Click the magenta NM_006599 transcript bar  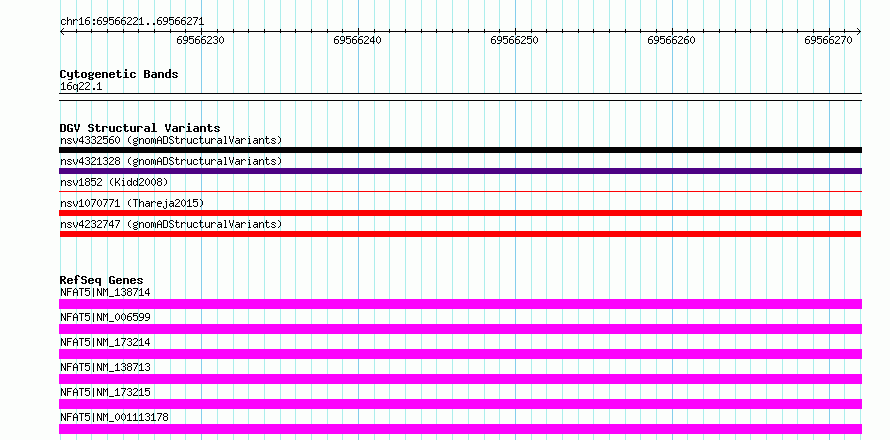460,329
